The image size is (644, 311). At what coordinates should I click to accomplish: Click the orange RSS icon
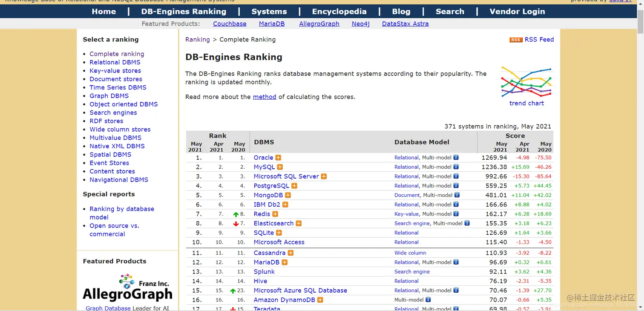(516, 40)
